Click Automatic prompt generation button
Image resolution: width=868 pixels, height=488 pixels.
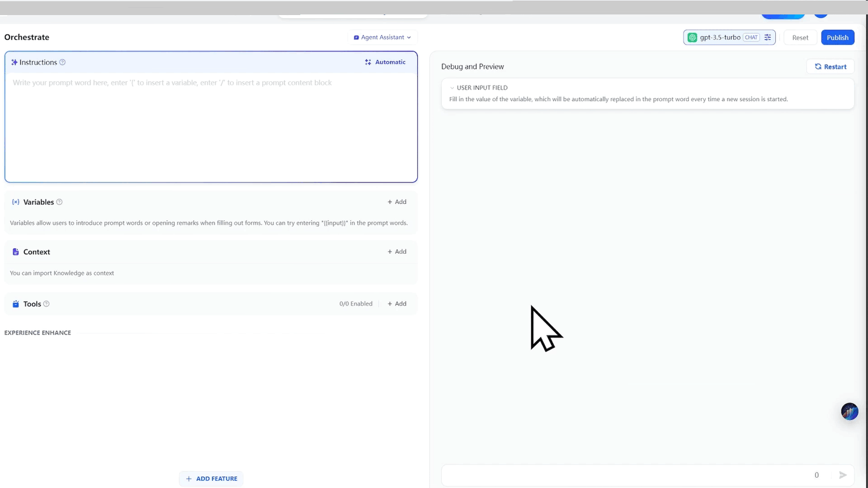385,62
